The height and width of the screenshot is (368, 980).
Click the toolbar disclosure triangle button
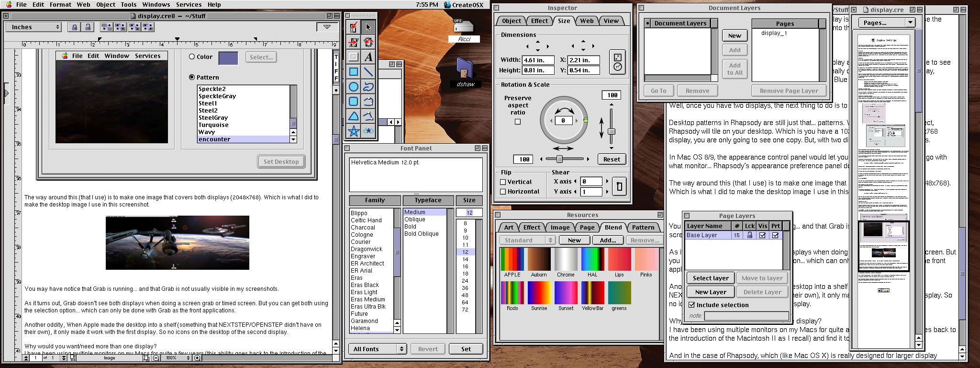[x=327, y=27]
